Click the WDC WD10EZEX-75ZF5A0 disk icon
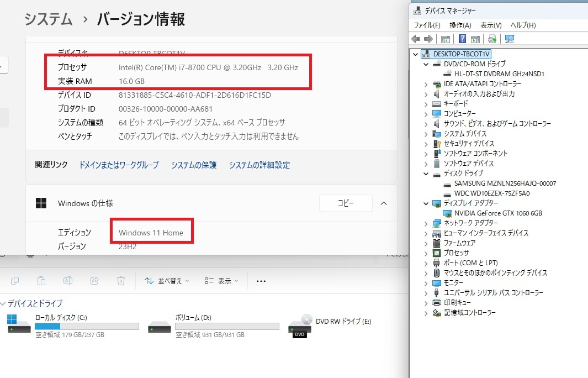This screenshot has height=378, width=588. [447, 194]
